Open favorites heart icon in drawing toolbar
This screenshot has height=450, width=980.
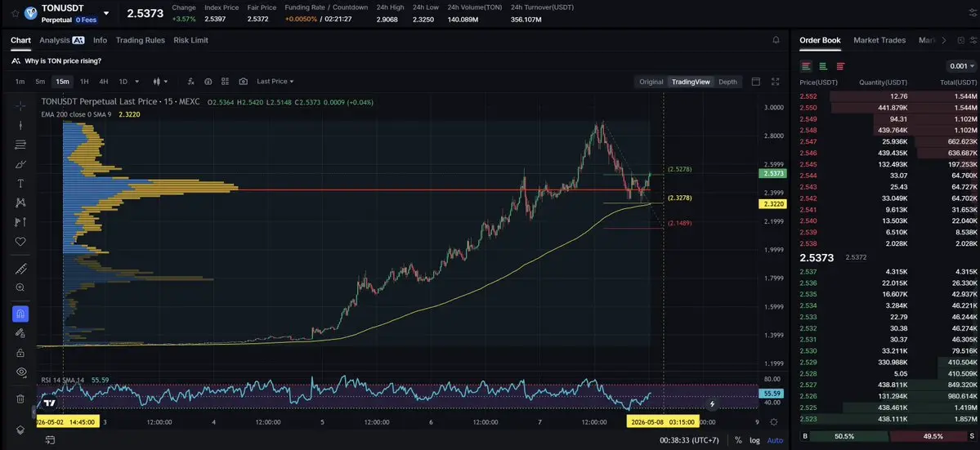tap(20, 242)
